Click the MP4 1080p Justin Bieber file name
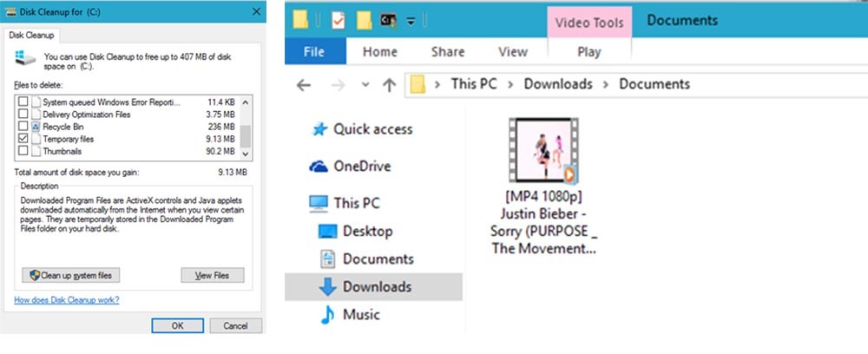868x354 pixels. click(x=543, y=223)
